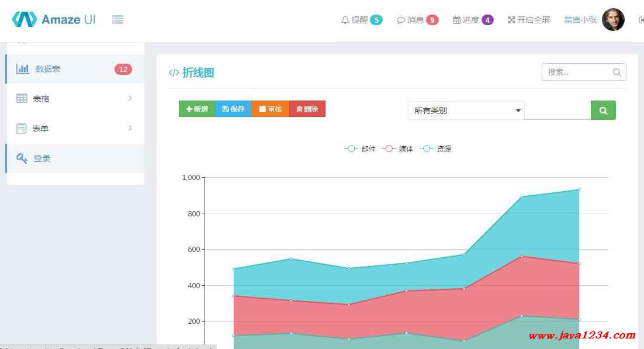Click the logout icon at top right
Screen dimensions: 644x349
(641, 20)
